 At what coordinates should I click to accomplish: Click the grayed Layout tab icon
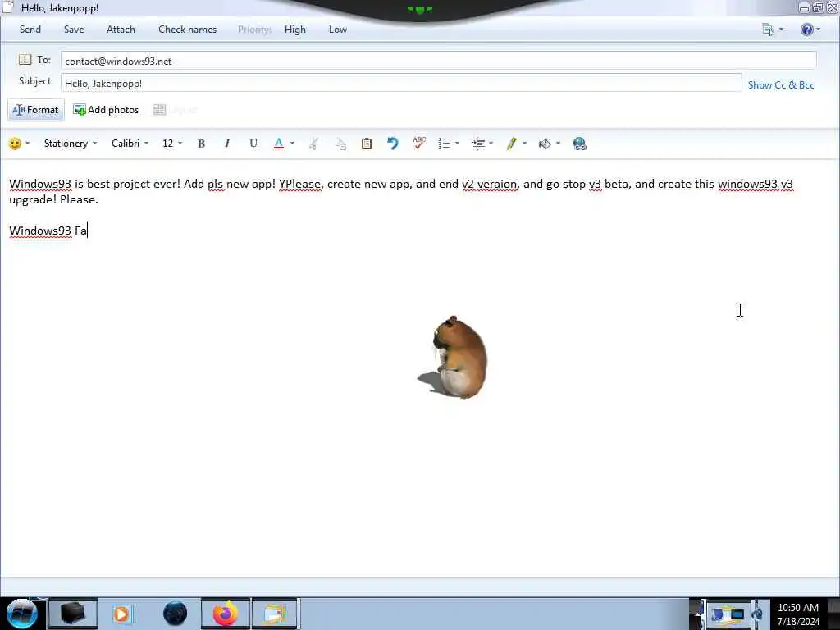click(160, 110)
